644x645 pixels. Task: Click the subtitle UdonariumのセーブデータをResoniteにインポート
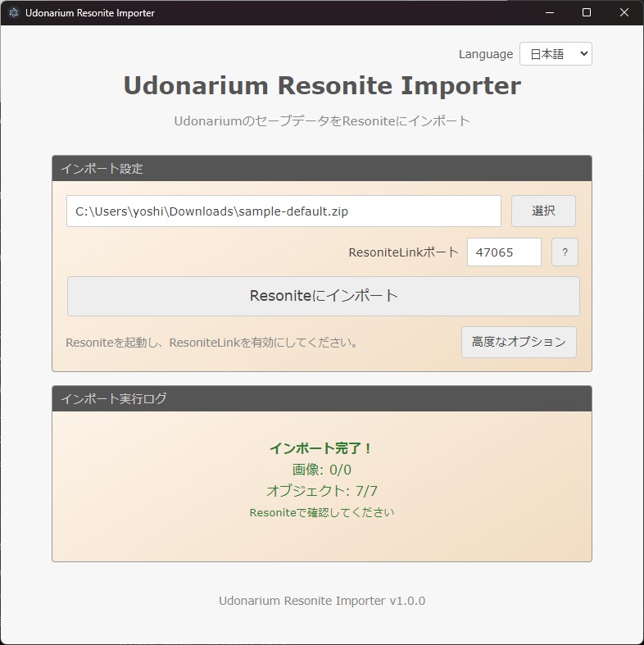click(x=322, y=121)
